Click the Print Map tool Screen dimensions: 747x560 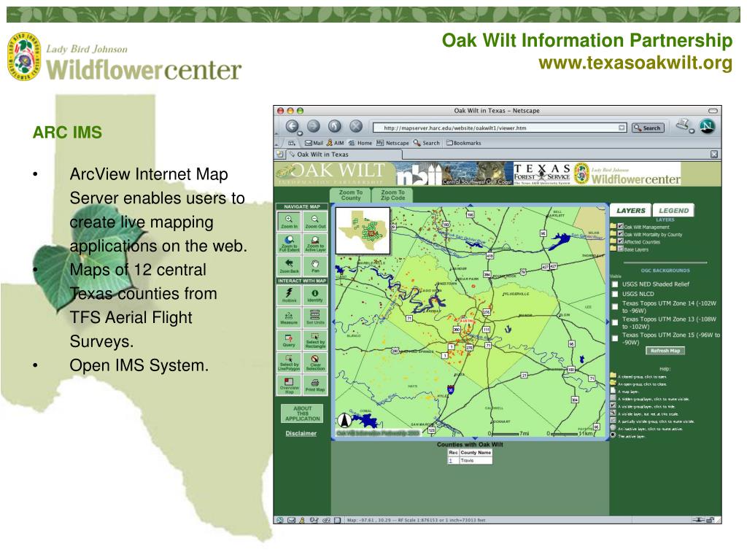315,385
